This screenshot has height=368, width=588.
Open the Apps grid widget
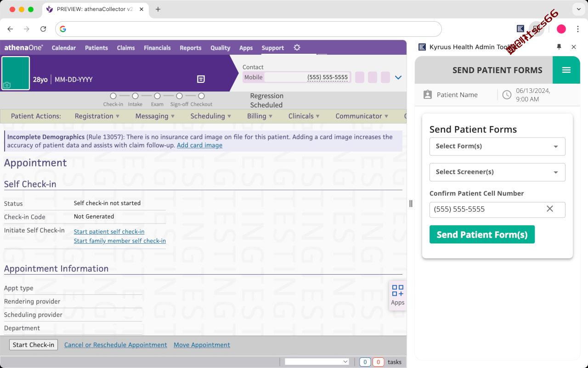[398, 295]
